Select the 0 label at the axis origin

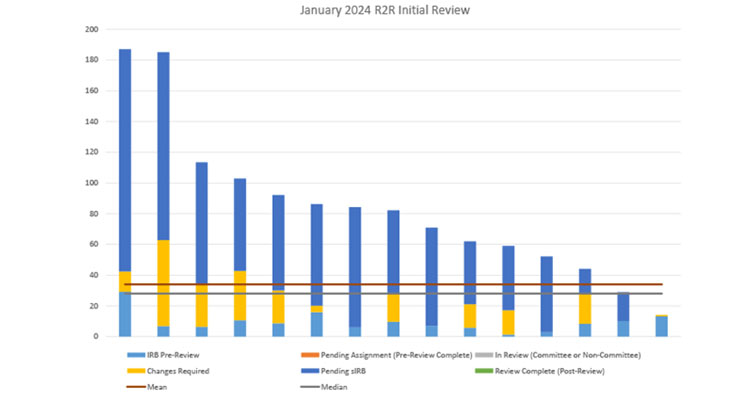coord(96,336)
